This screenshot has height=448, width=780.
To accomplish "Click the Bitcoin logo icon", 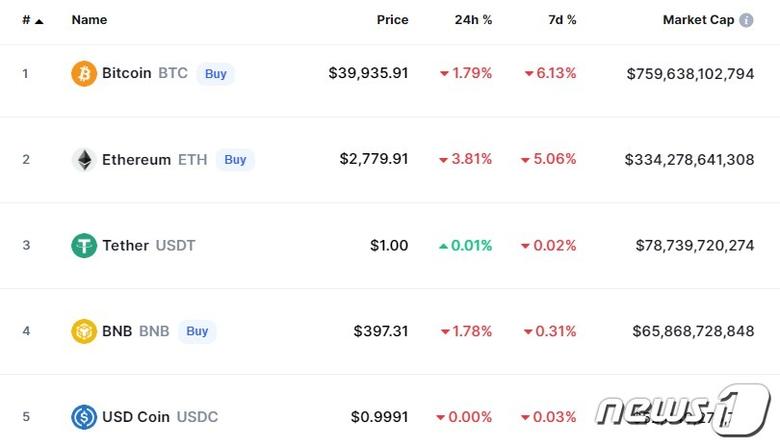I will coord(84,73).
